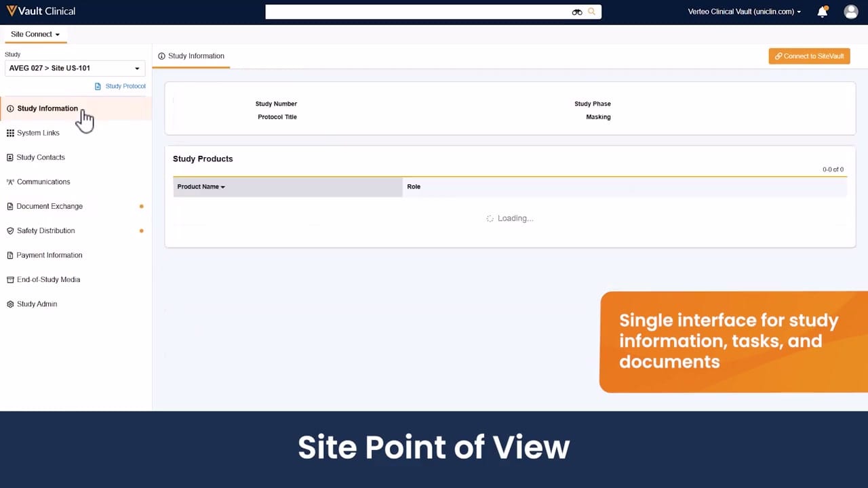Click the Study Information info icon in sidebar
The image size is (868, 488).
[x=10, y=108]
